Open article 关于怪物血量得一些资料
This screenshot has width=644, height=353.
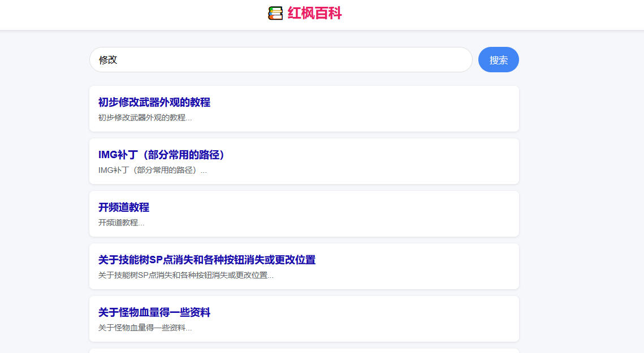point(154,312)
